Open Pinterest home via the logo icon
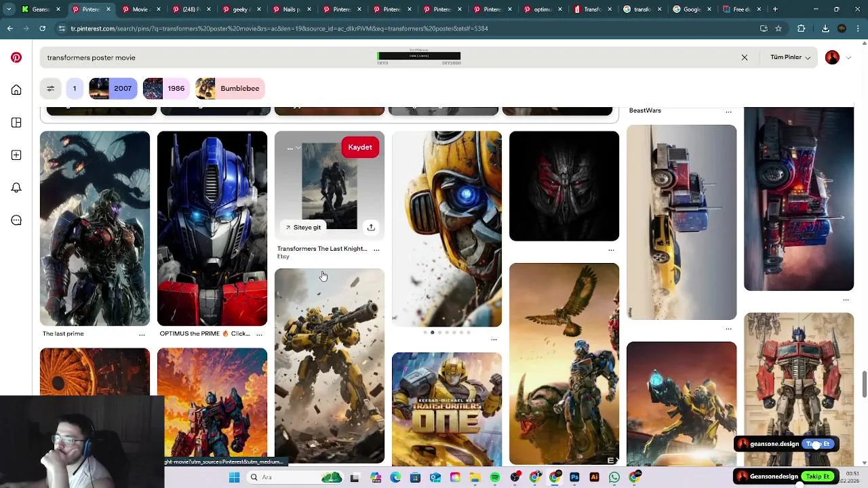 (x=16, y=58)
